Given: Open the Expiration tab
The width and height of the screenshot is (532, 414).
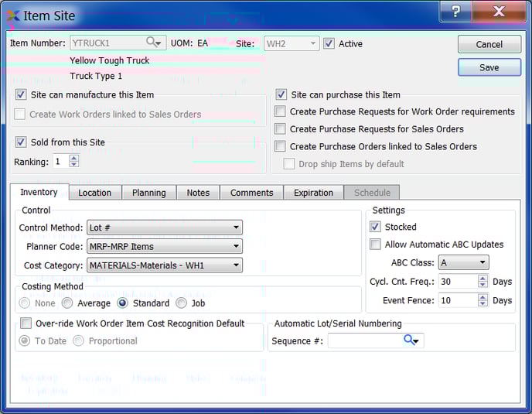Looking at the screenshot, I should (313, 193).
